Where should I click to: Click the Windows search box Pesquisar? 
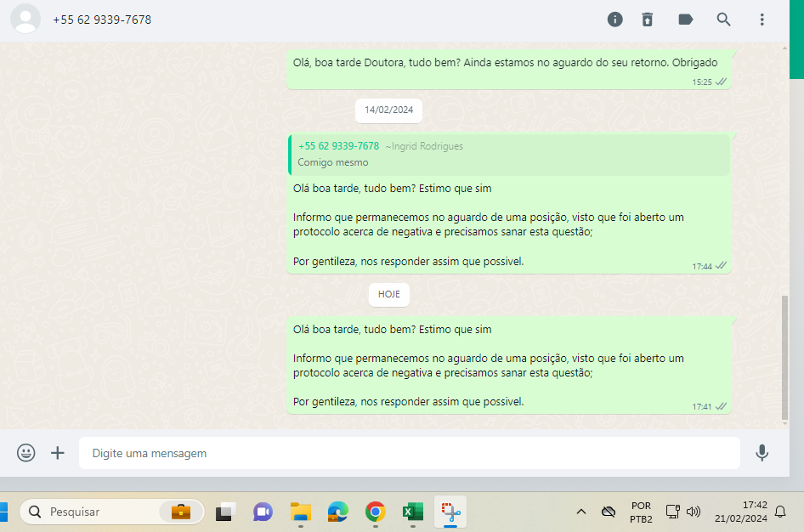point(93,512)
